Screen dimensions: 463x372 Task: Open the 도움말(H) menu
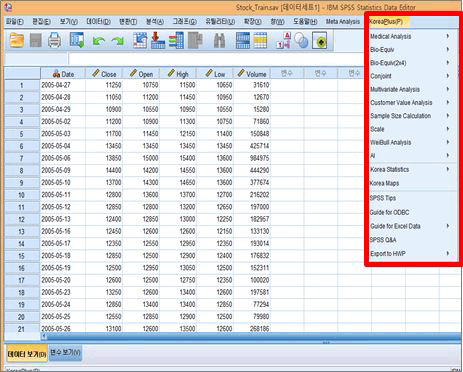[305, 22]
